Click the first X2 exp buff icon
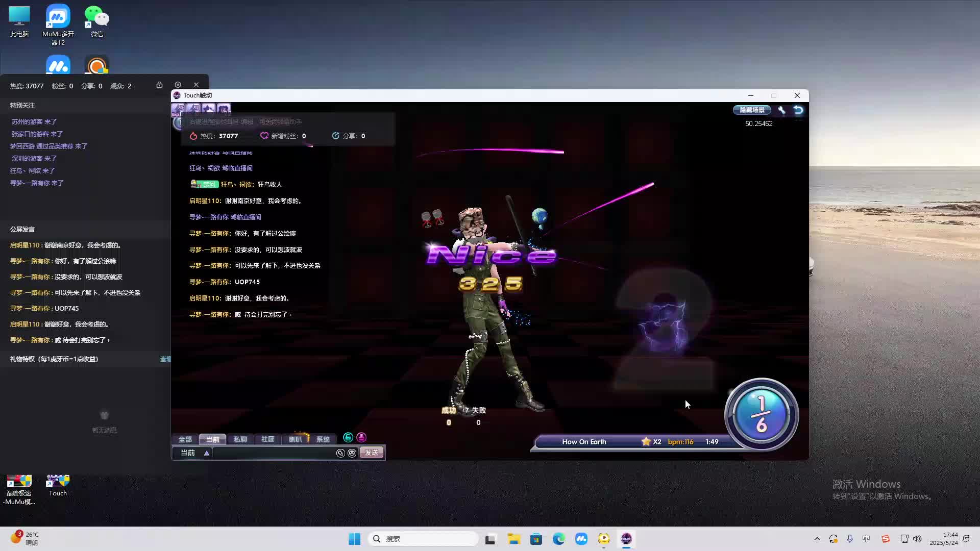The width and height of the screenshot is (980, 551). point(178,109)
